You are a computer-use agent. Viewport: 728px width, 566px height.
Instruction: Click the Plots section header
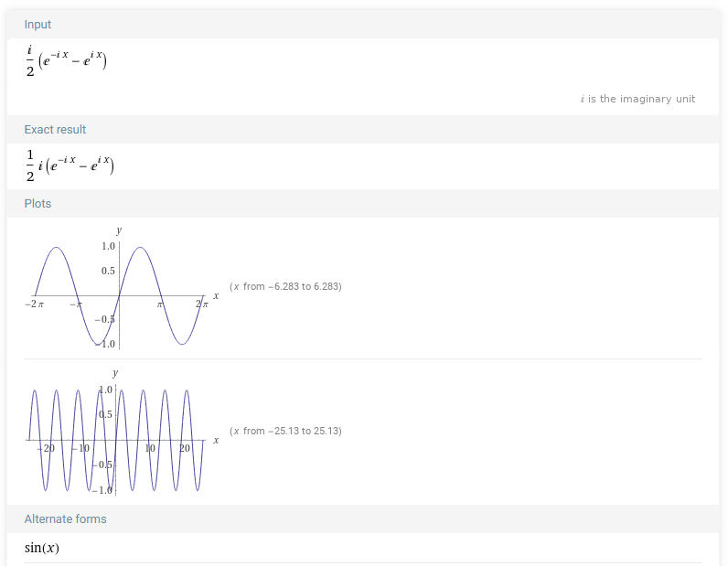[37, 204]
